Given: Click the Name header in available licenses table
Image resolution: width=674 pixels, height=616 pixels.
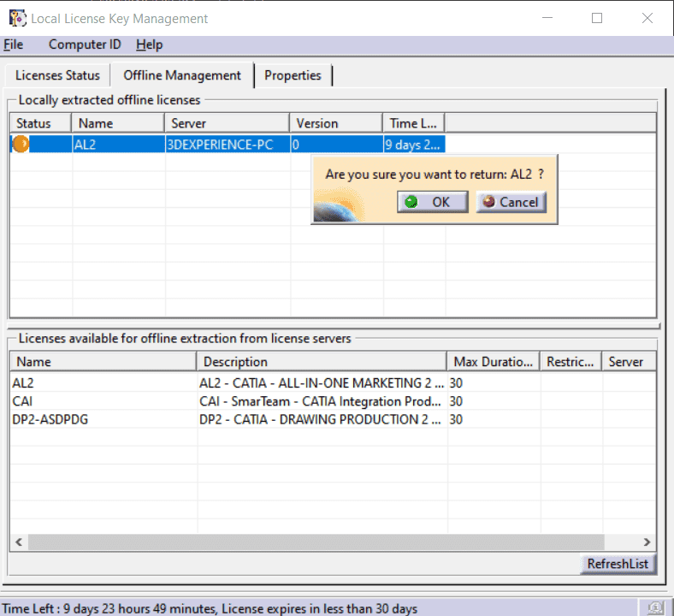Looking at the screenshot, I should pos(103,362).
